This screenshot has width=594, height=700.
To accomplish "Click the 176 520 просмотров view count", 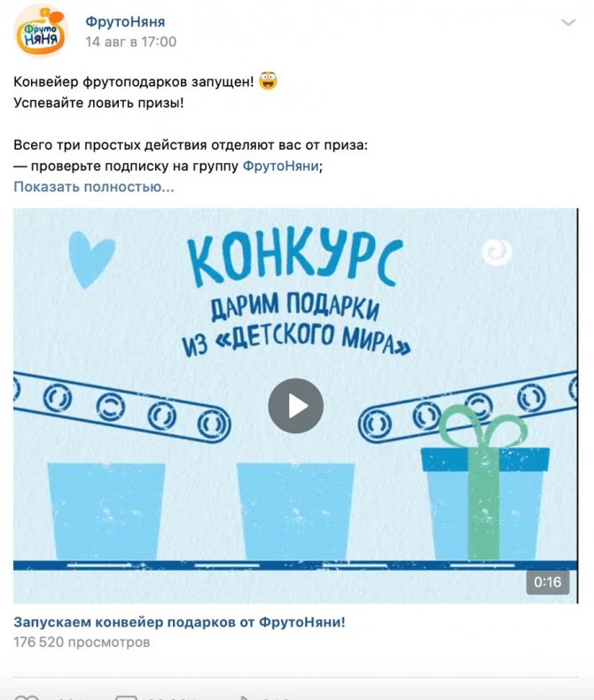I will (82, 642).
